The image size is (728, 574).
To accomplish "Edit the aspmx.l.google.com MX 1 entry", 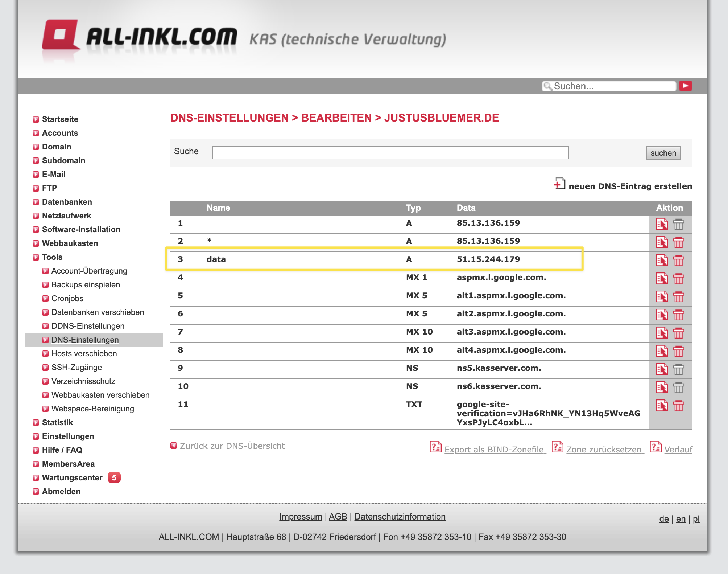I will 662,279.
